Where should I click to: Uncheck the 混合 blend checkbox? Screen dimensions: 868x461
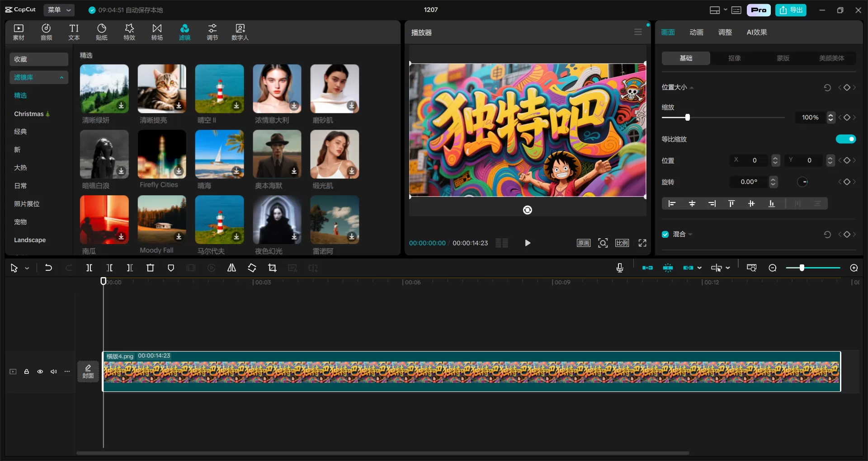(x=665, y=234)
